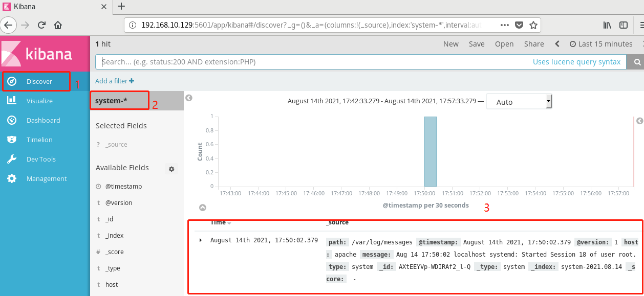Bookmark this page with star icon

(x=533, y=25)
